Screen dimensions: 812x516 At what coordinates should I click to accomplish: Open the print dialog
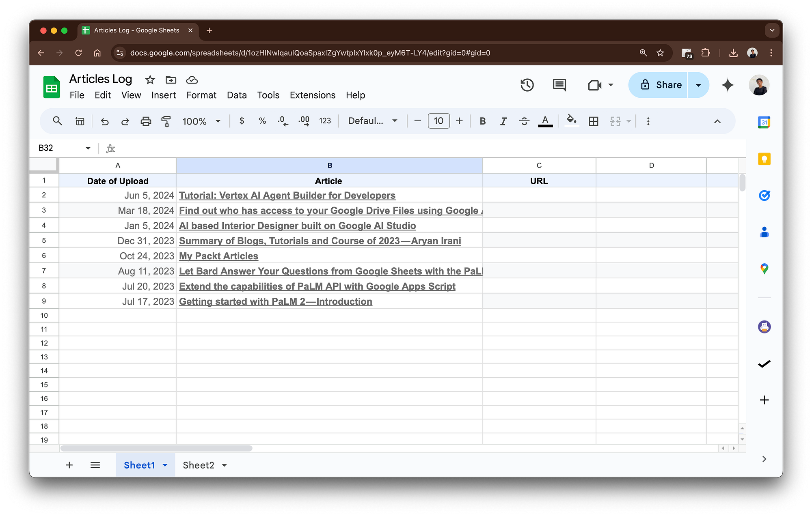tap(146, 121)
